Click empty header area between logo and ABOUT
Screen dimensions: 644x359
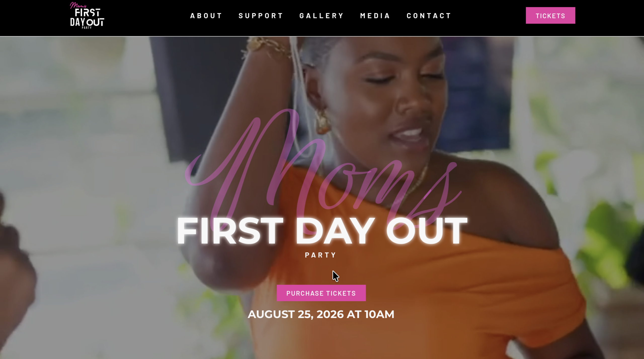(147, 16)
